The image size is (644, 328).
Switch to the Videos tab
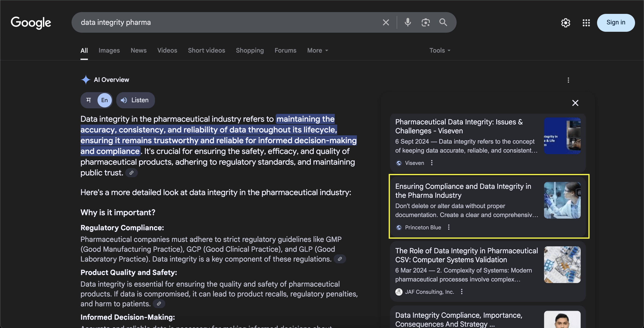(x=167, y=51)
